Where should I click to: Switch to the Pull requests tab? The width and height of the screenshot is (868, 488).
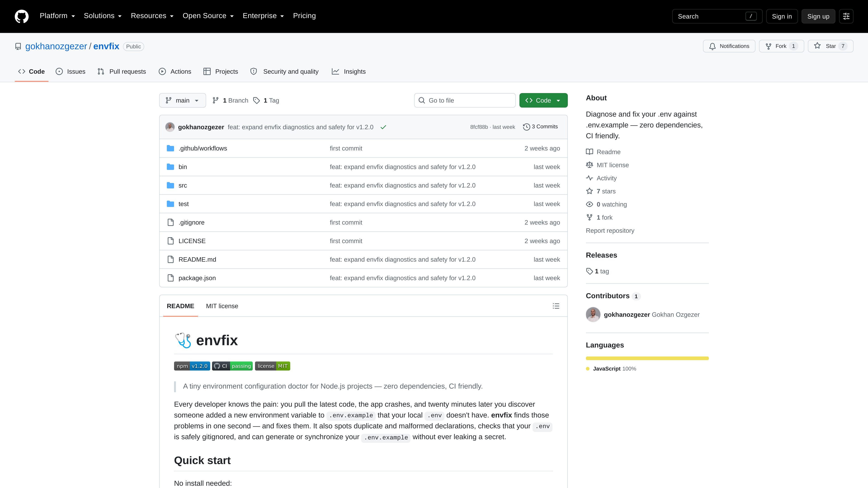(122, 71)
